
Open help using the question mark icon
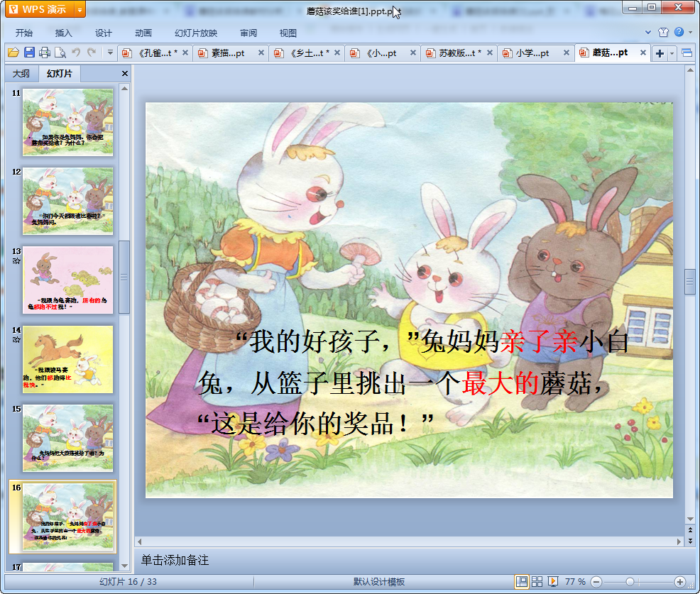point(679,32)
